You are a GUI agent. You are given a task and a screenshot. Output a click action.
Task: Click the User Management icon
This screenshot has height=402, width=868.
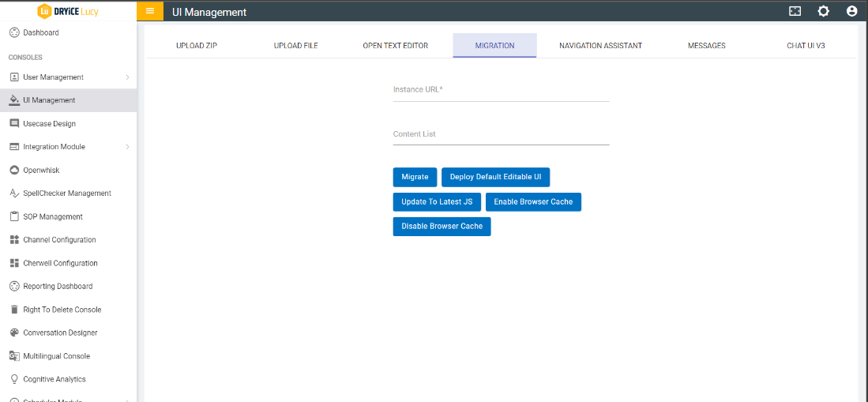pos(14,77)
